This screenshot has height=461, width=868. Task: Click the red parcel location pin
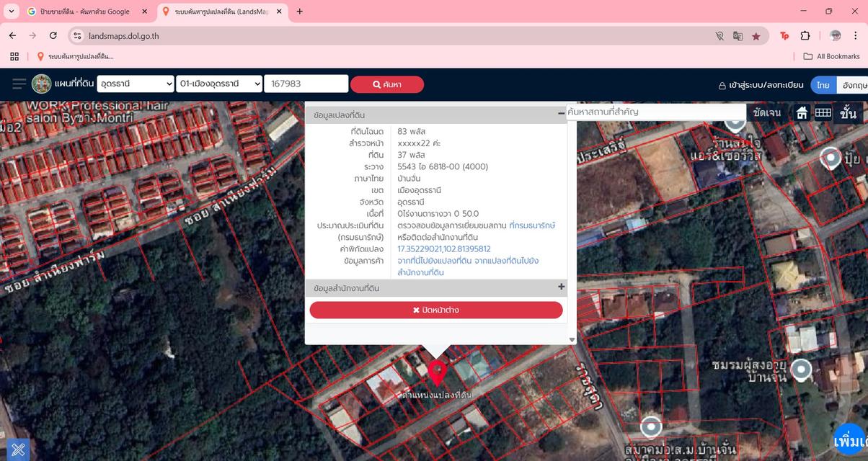pos(437,373)
